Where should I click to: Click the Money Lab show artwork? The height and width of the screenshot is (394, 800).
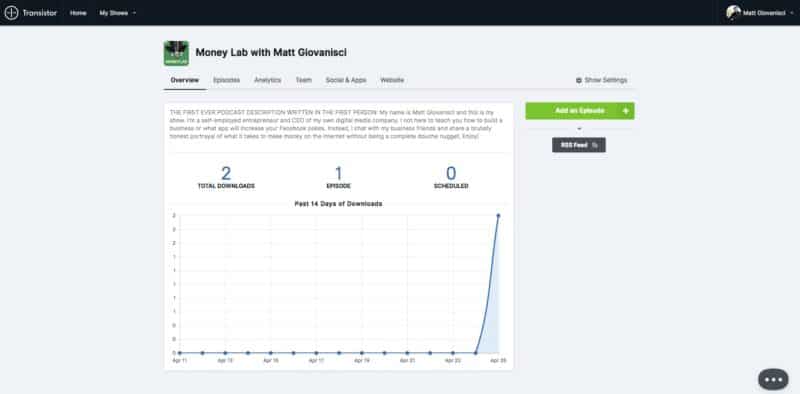(x=176, y=53)
